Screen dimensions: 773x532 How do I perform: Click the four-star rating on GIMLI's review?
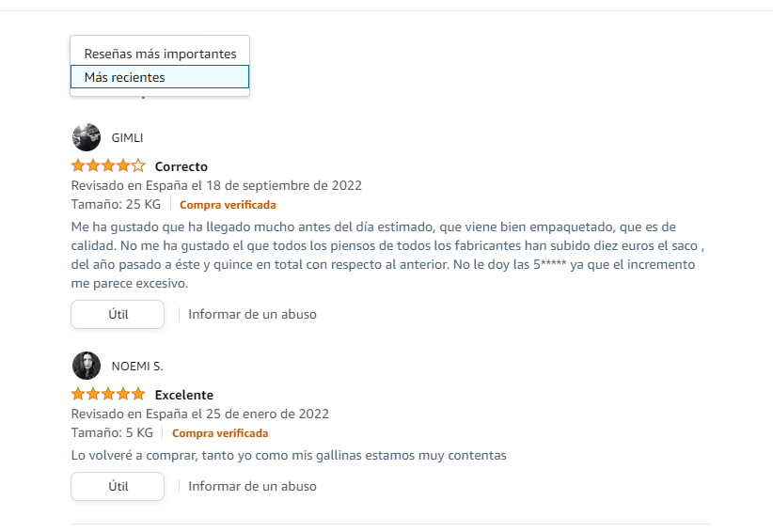[108, 165]
